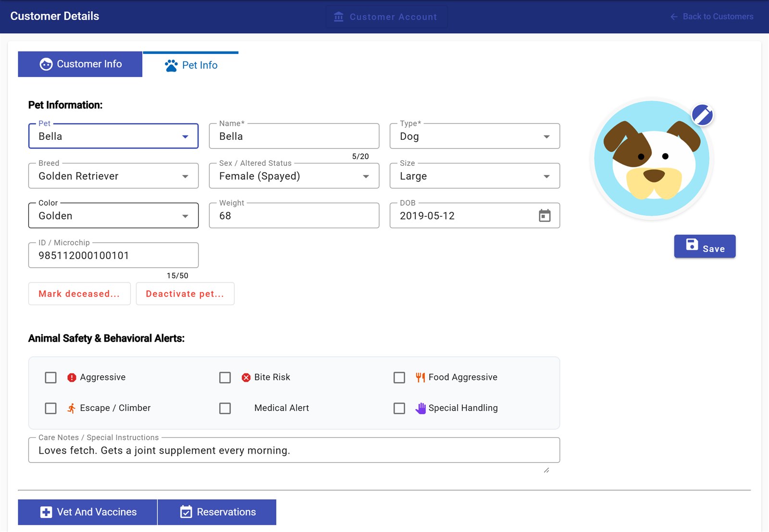Viewport: 769px width, 532px height.
Task: Check the Special Handling checkbox
Action: 399,408
